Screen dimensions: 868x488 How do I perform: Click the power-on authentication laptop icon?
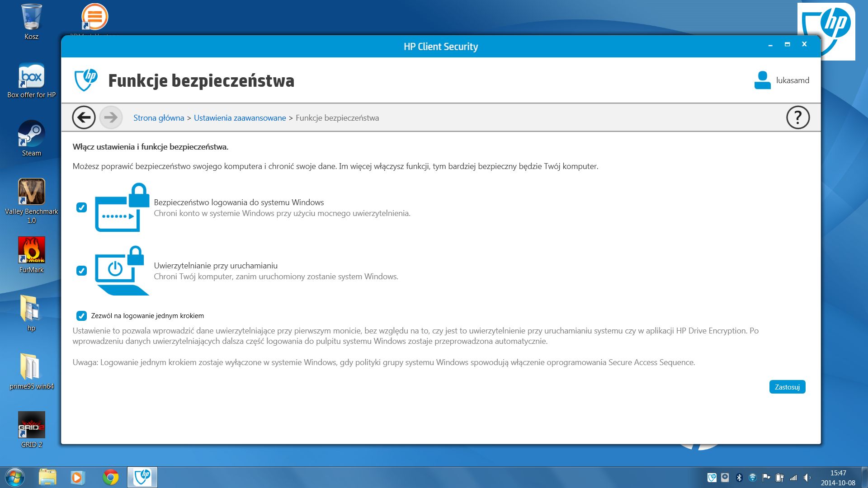pyautogui.click(x=121, y=271)
